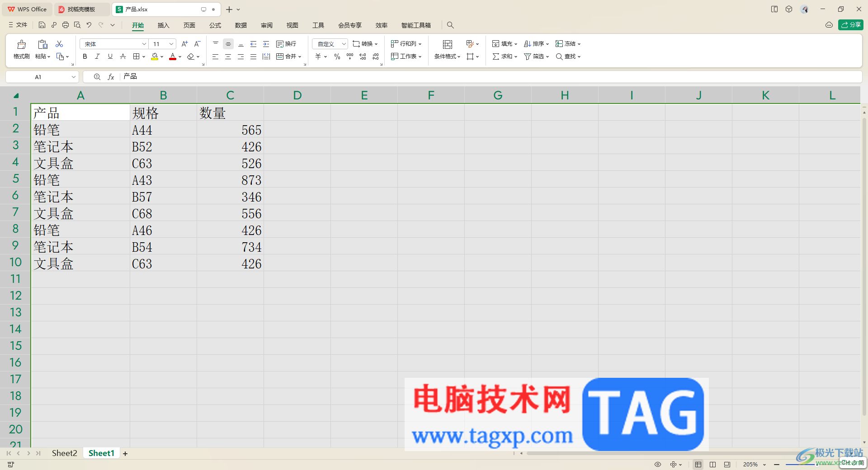Click the Freeze panes (冻结) button
The height and width of the screenshot is (470, 868).
point(568,44)
